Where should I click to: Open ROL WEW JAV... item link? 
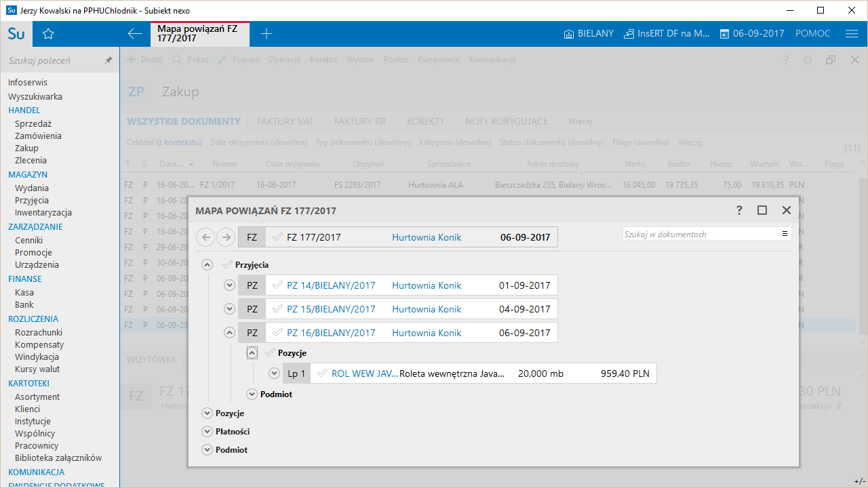(365, 373)
